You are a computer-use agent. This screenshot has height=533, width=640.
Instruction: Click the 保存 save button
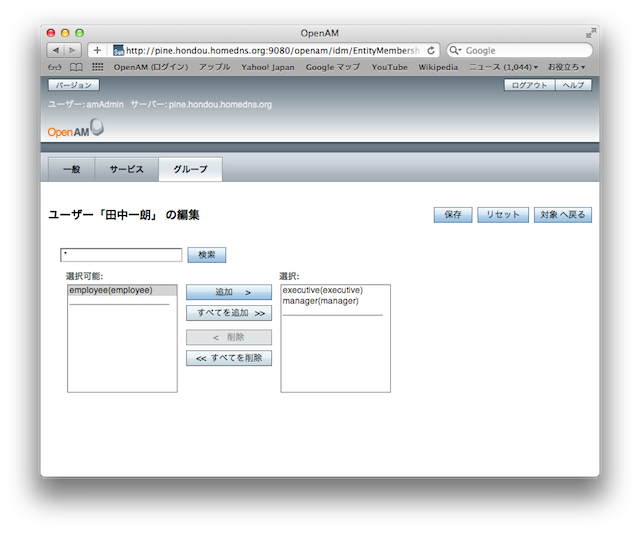tap(452, 215)
